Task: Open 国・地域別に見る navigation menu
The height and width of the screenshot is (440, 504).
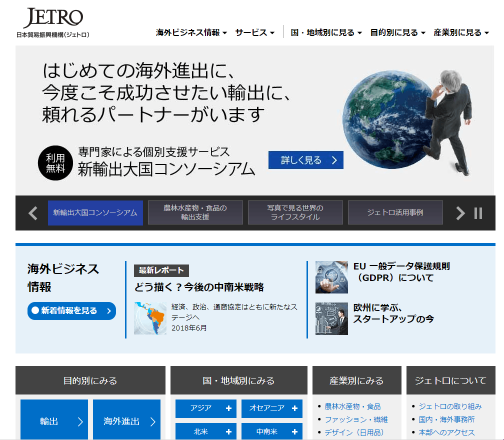Action: [326, 32]
